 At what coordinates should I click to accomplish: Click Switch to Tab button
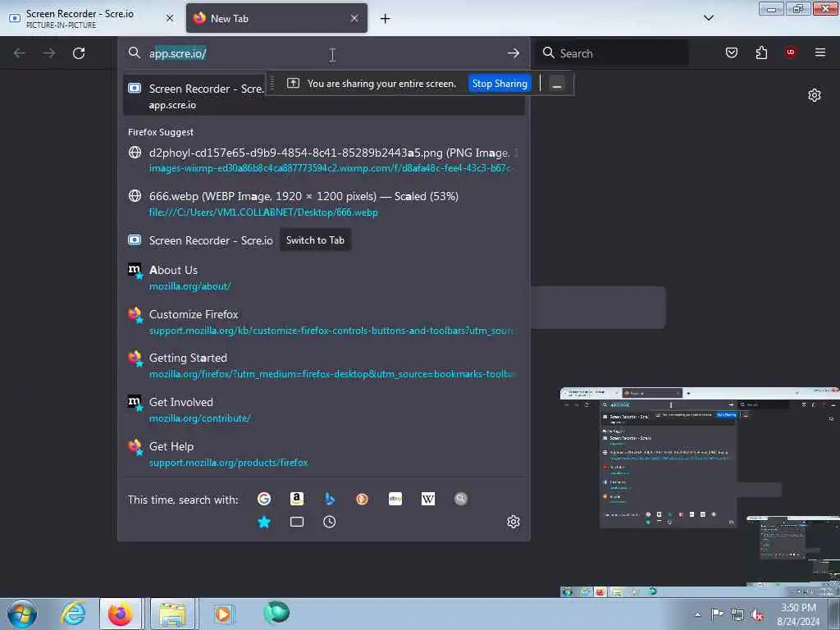[x=315, y=240]
